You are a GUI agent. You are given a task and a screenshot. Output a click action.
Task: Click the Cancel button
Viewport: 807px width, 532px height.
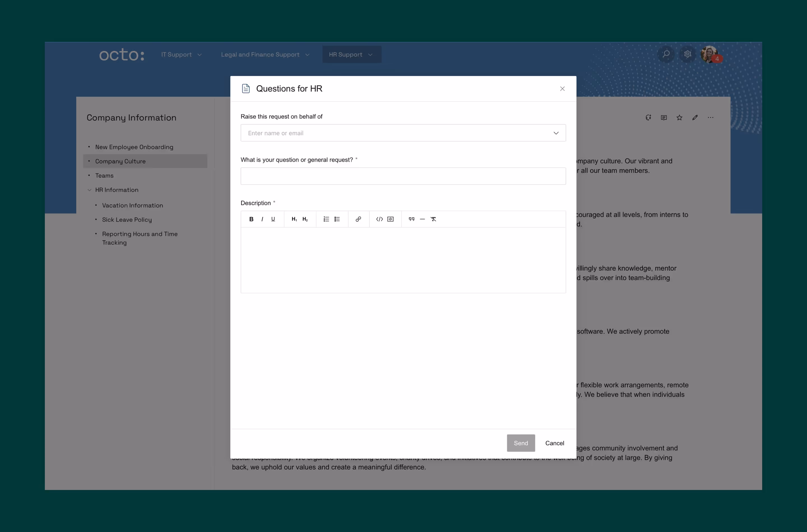555,443
